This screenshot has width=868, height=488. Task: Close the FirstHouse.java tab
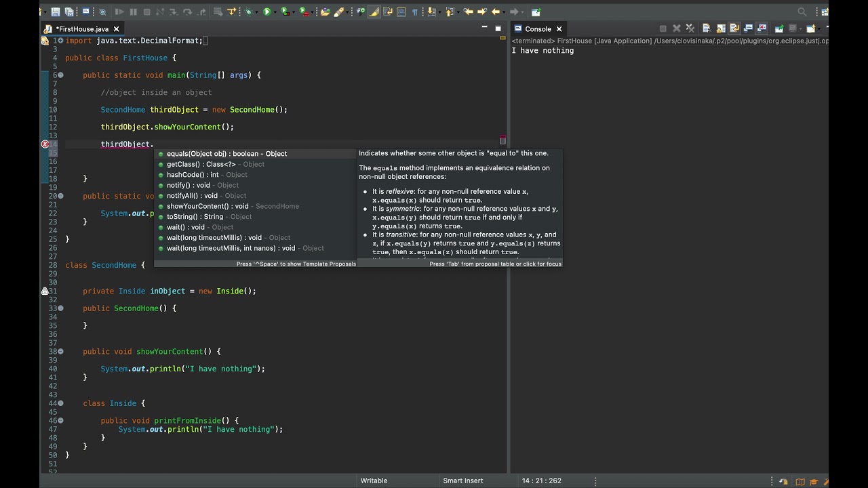click(116, 28)
